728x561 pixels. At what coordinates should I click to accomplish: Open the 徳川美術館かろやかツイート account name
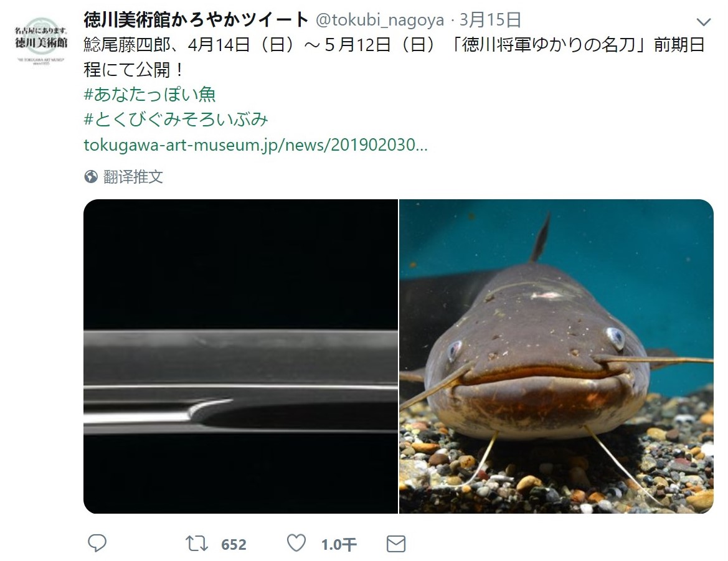pos(196,19)
